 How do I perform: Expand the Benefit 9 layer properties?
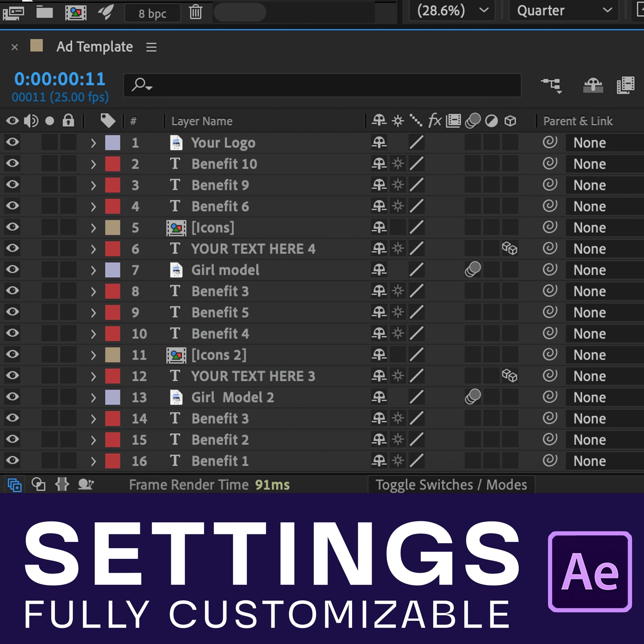point(93,185)
